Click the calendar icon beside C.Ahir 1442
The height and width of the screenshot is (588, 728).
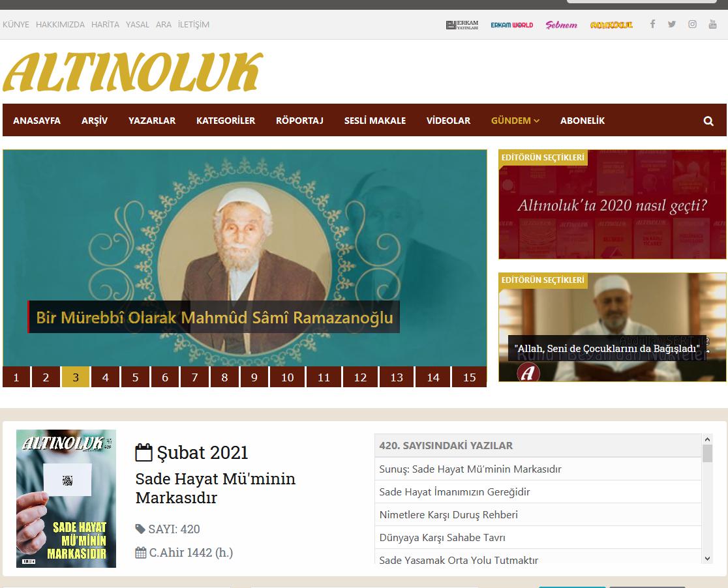tap(141, 553)
